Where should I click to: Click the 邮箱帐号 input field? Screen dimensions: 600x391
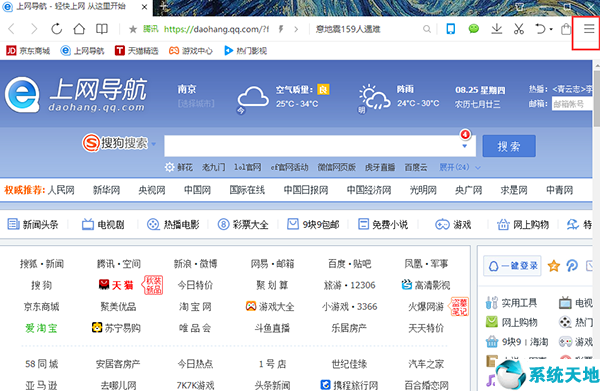pos(572,104)
